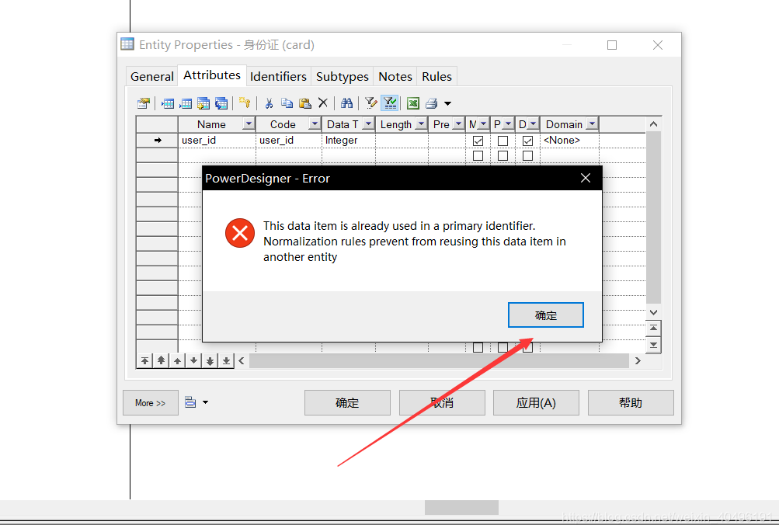Toggle Primary checkbox in second row
The image size is (779, 532).
point(503,155)
